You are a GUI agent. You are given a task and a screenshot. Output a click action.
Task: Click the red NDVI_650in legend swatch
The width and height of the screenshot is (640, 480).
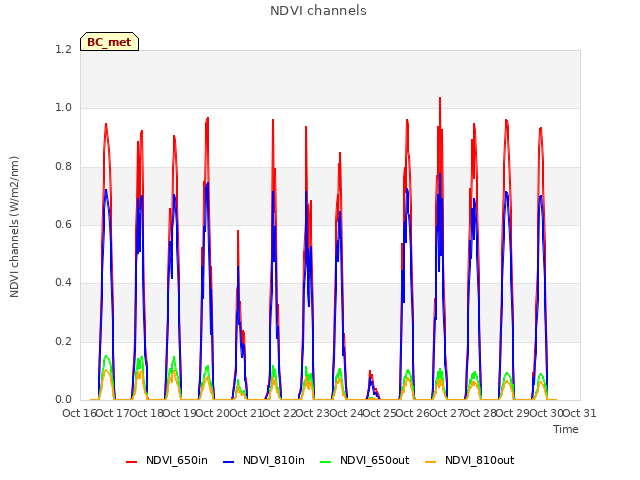[x=131, y=462]
